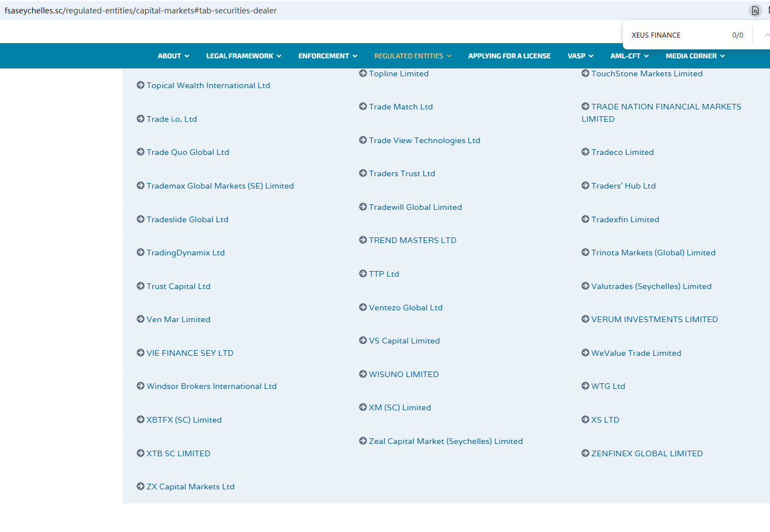Expand the LEGAL FRAMEWORK dropdown
Screen dimensions: 770x532
[x=243, y=56]
